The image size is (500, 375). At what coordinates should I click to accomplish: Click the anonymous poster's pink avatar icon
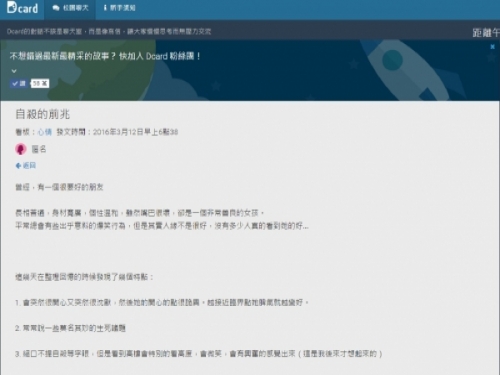(21, 149)
